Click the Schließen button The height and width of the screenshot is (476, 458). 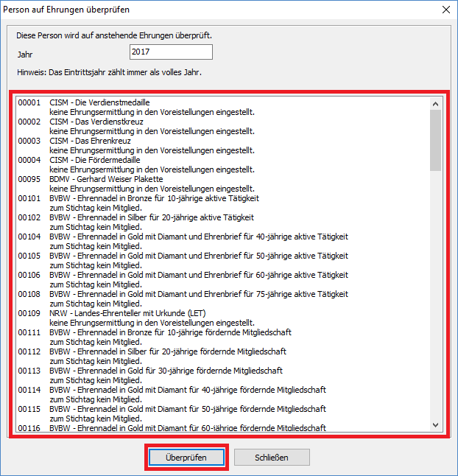click(x=272, y=458)
